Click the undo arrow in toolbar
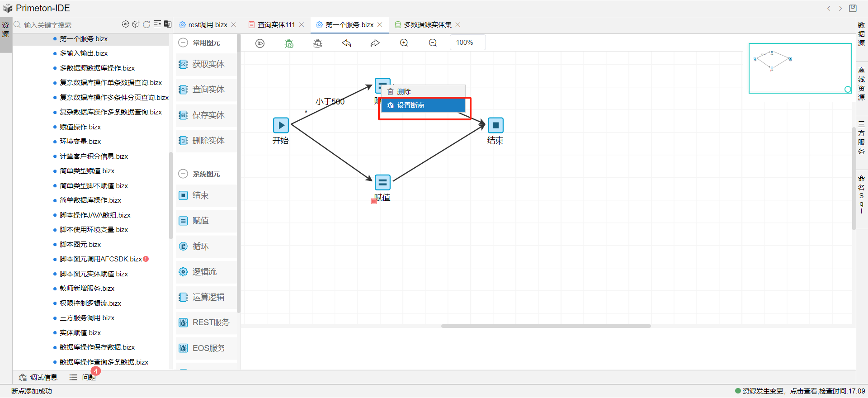The height and width of the screenshot is (398, 868). pos(347,43)
